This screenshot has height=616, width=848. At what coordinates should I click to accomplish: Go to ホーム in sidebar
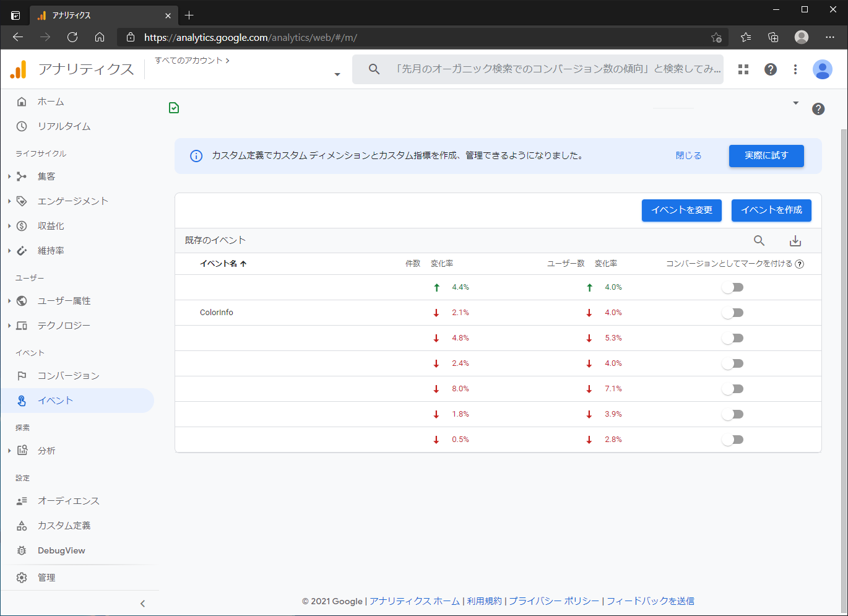[51, 102]
